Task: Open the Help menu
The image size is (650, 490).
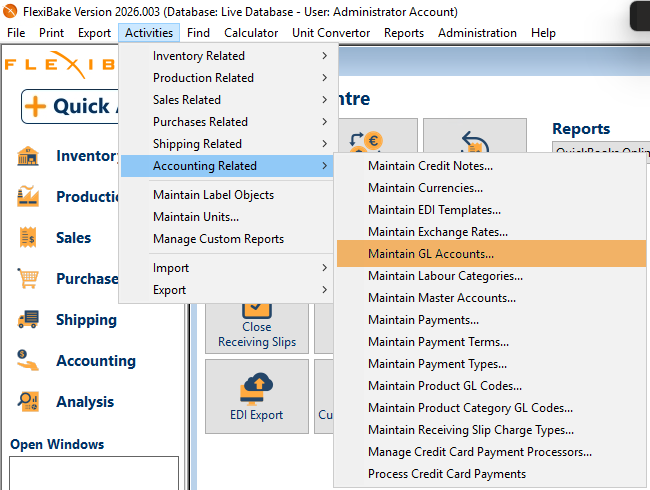Action: pos(543,33)
